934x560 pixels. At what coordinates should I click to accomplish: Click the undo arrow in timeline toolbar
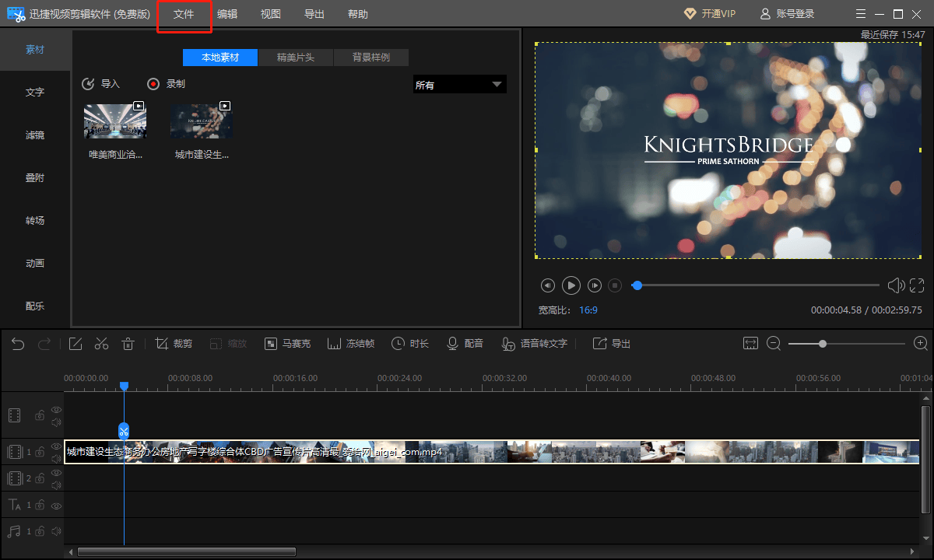(x=18, y=344)
